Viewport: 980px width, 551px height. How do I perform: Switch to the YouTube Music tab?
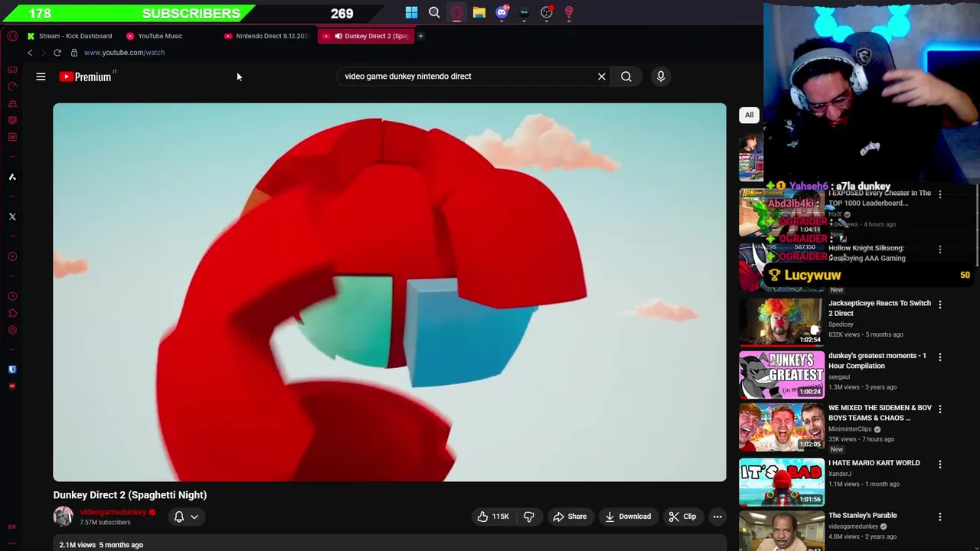tap(155, 36)
